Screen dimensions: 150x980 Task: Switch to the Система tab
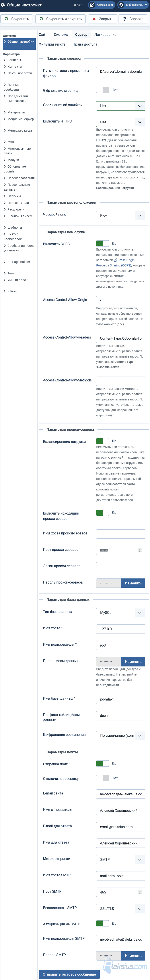[61, 35]
